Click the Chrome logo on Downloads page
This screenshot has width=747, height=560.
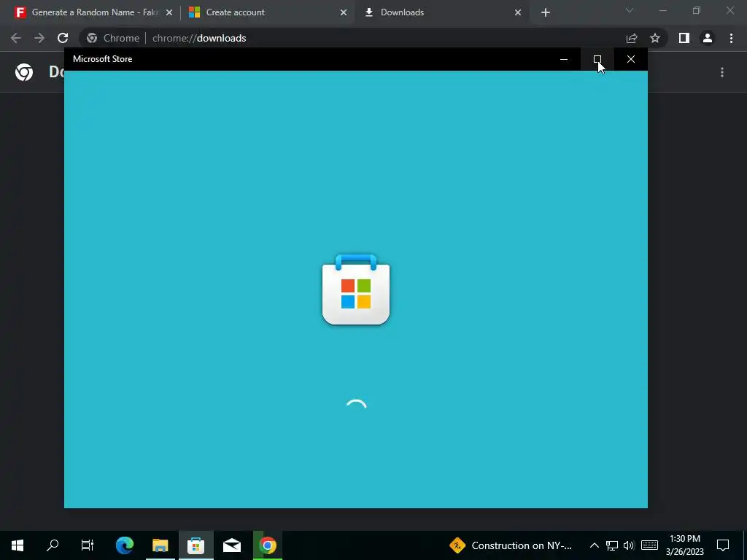(24, 72)
